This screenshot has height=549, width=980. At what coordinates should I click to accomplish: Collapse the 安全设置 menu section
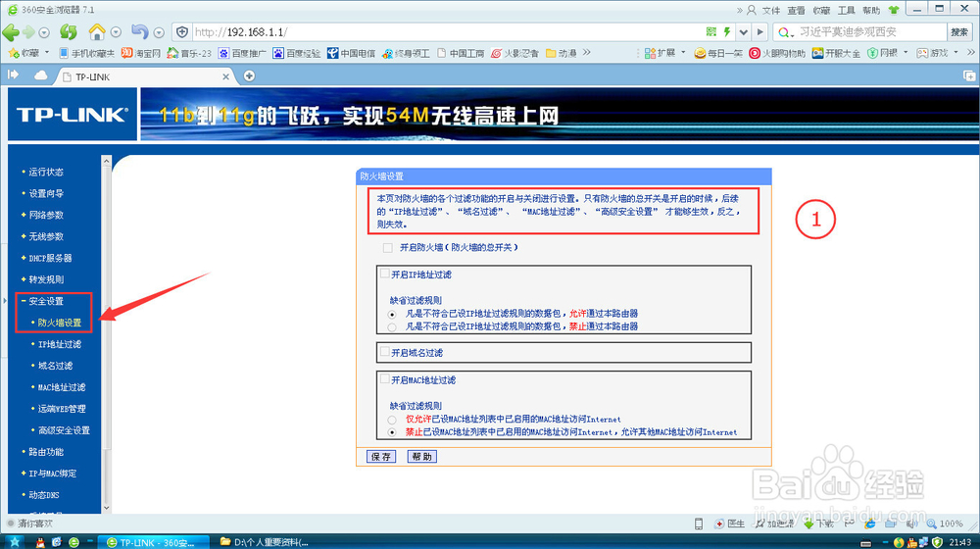point(46,301)
